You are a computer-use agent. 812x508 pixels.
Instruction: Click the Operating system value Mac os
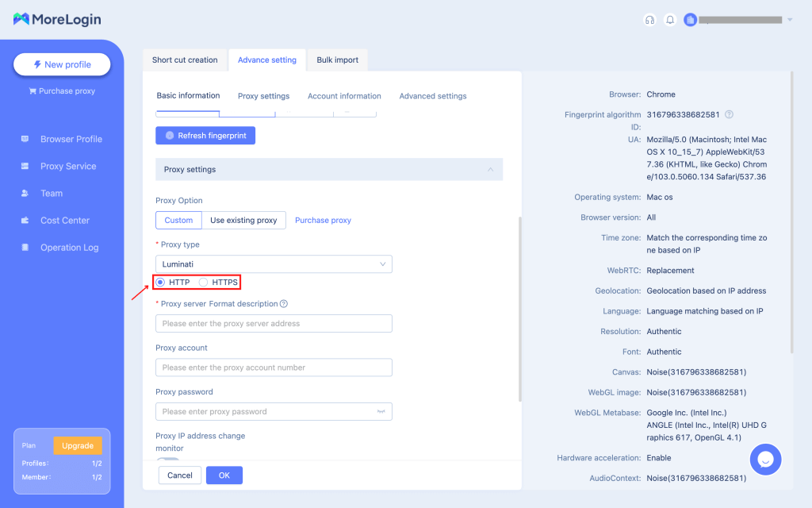(659, 197)
